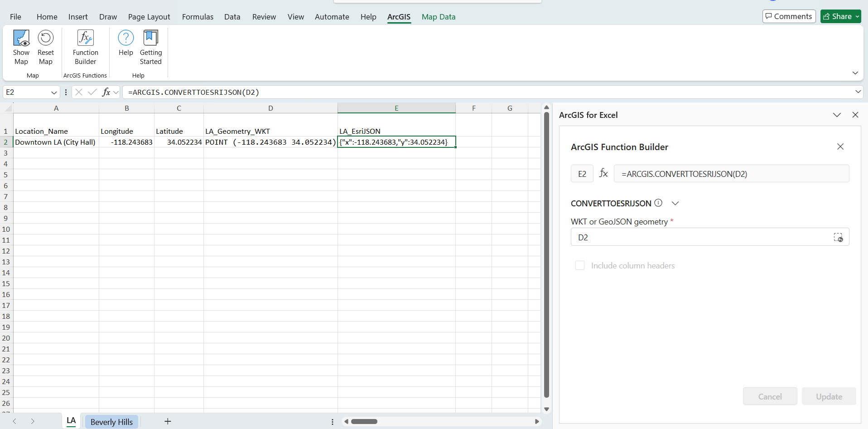868x429 pixels.
Task: Expand the formula bar
Action: pyautogui.click(x=858, y=92)
